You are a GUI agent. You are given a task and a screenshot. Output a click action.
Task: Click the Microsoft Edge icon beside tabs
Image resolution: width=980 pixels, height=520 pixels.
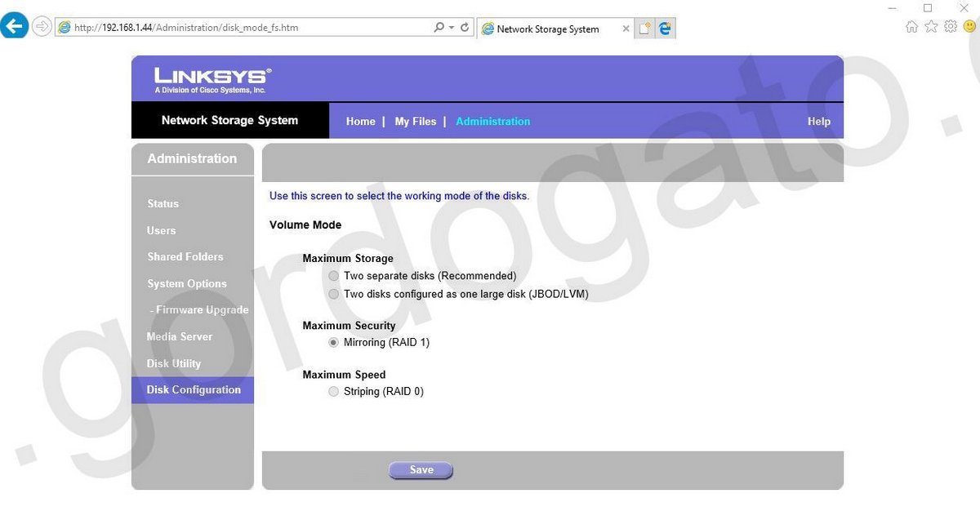[x=665, y=29]
